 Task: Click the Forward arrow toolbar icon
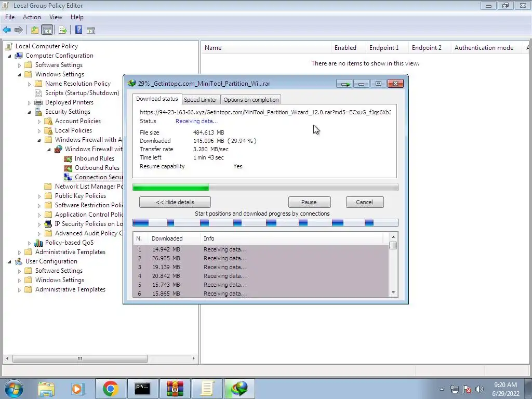click(x=19, y=30)
